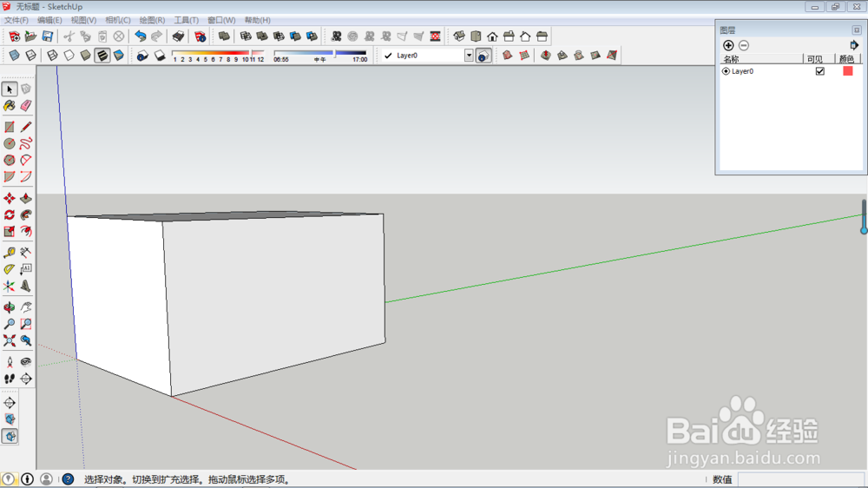Select the Orbit tool
Screen dimensions: 868x488
10,307
